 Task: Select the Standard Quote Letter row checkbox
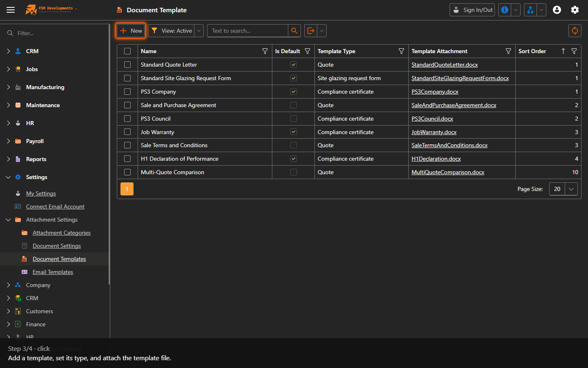[127, 65]
